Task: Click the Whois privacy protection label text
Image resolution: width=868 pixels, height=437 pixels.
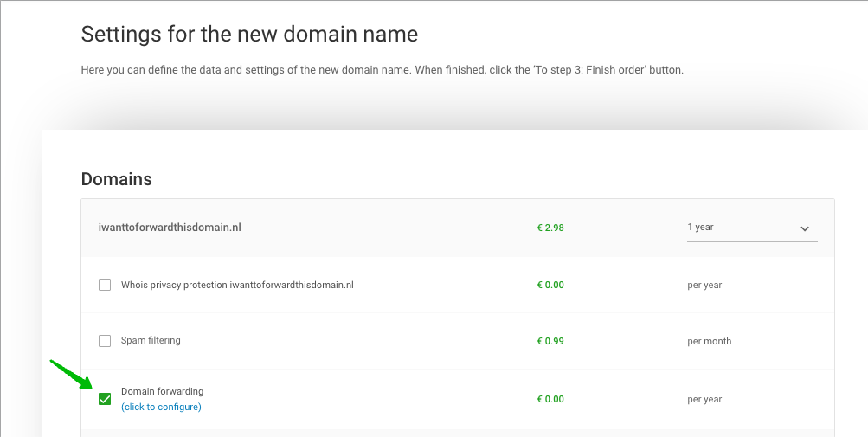Action: point(237,285)
